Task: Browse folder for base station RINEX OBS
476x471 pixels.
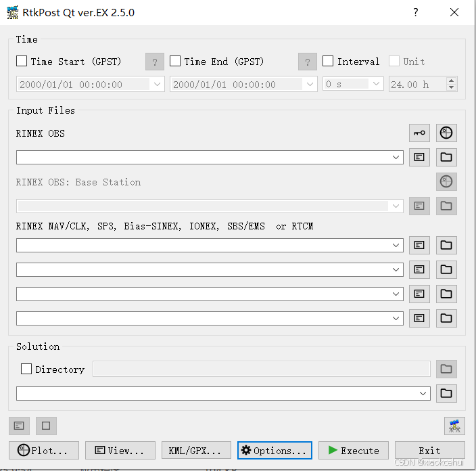Action: click(446, 206)
